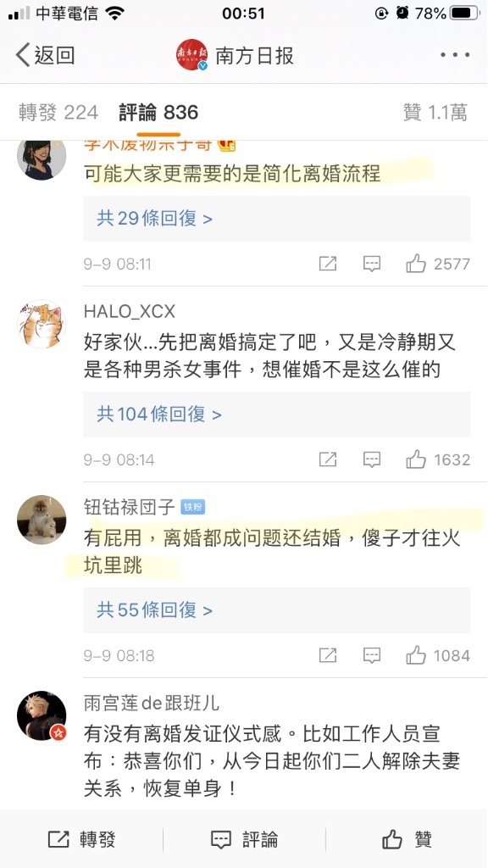
Task: Expand the 共29條回復 replies
Action: pyautogui.click(x=277, y=218)
